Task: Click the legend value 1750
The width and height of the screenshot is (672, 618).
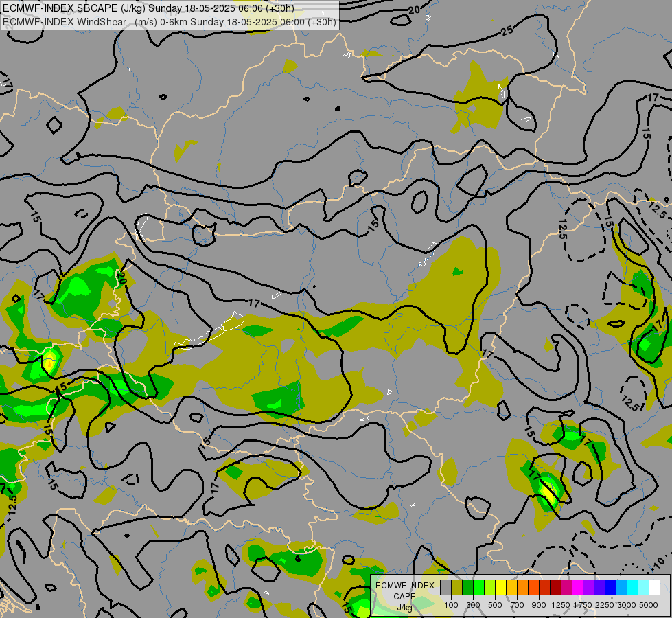Action: click(x=583, y=605)
